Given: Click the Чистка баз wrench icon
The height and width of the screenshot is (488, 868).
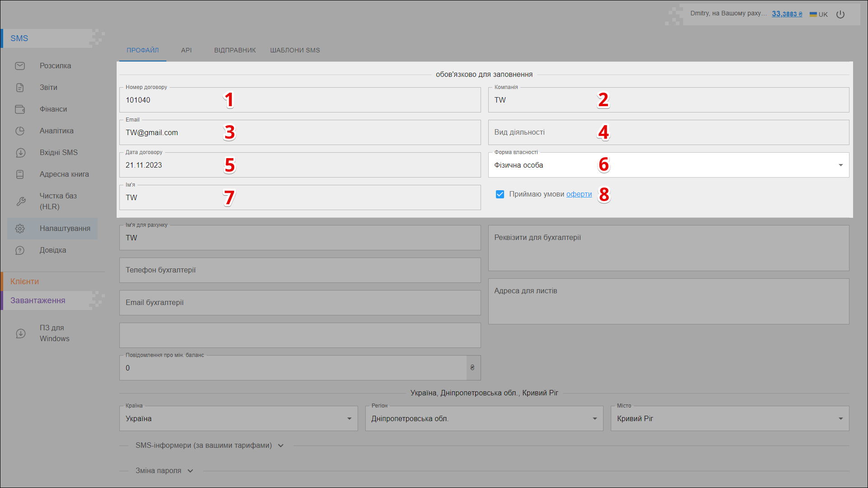Looking at the screenshot, I should click(21, 202).
